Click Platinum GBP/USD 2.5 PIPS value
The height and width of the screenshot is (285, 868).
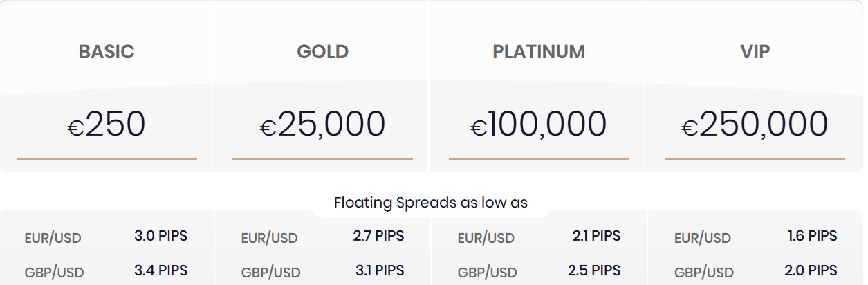tap(594, 270)
